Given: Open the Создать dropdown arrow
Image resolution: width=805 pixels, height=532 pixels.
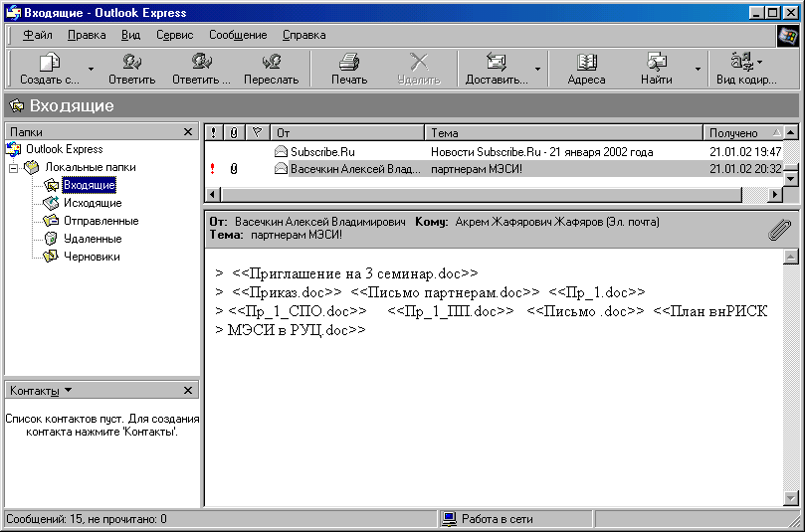Looking at the screenshot, I should point(91,69).
